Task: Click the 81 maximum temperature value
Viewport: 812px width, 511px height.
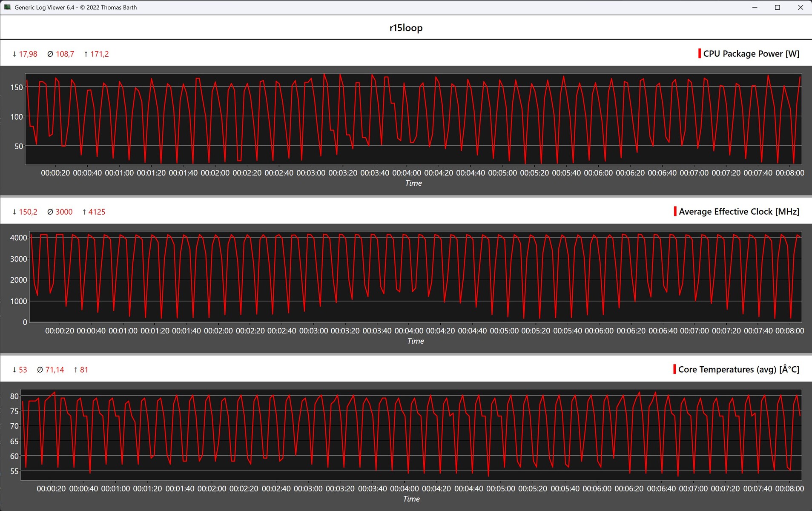Action: pos(84,370)
